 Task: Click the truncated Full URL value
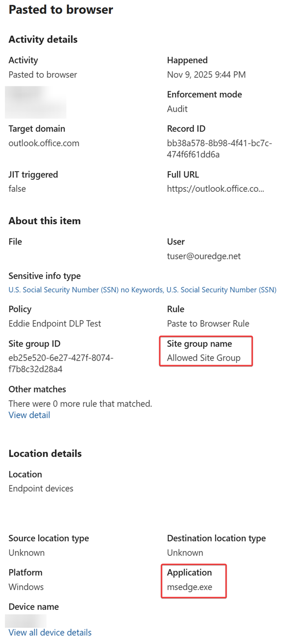(215, 189)
